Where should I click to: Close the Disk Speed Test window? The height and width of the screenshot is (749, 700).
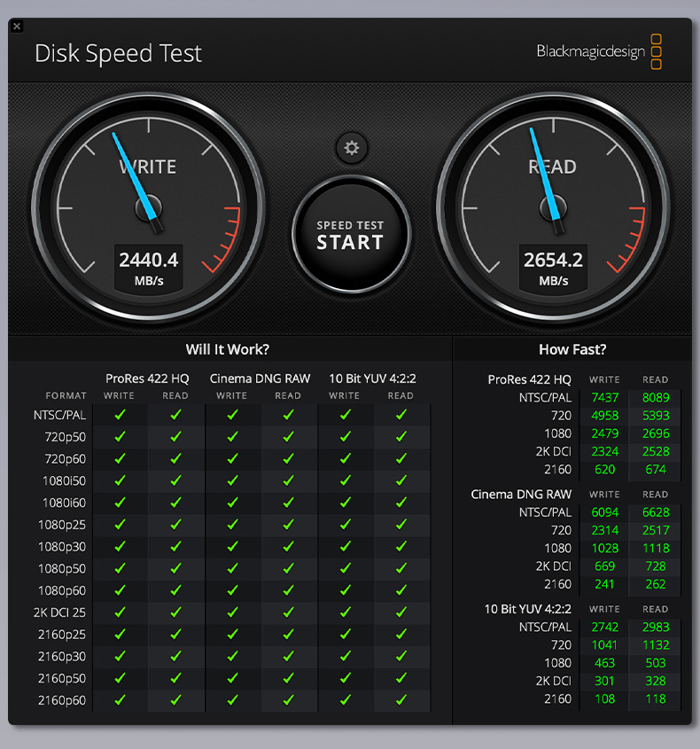point(17,27)
